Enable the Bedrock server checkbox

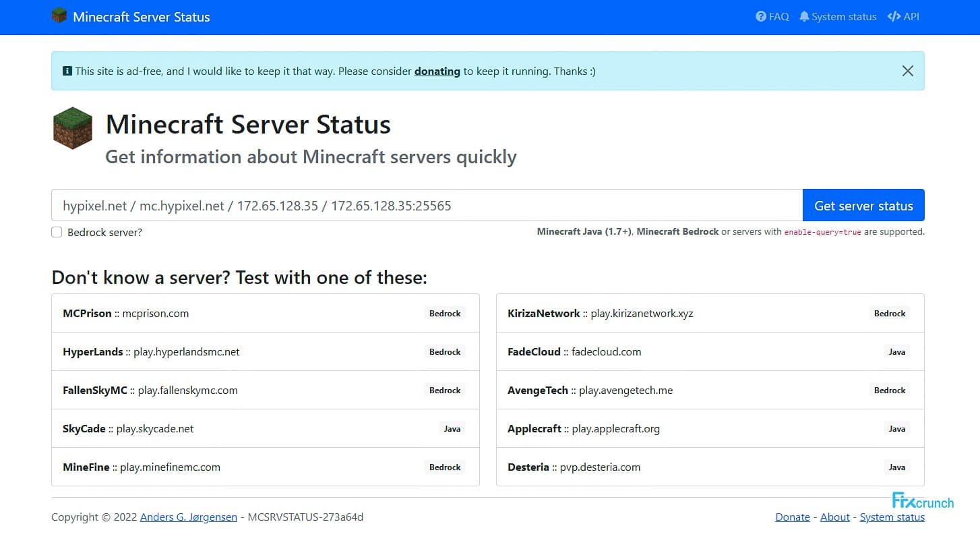[x=57, y=232]
